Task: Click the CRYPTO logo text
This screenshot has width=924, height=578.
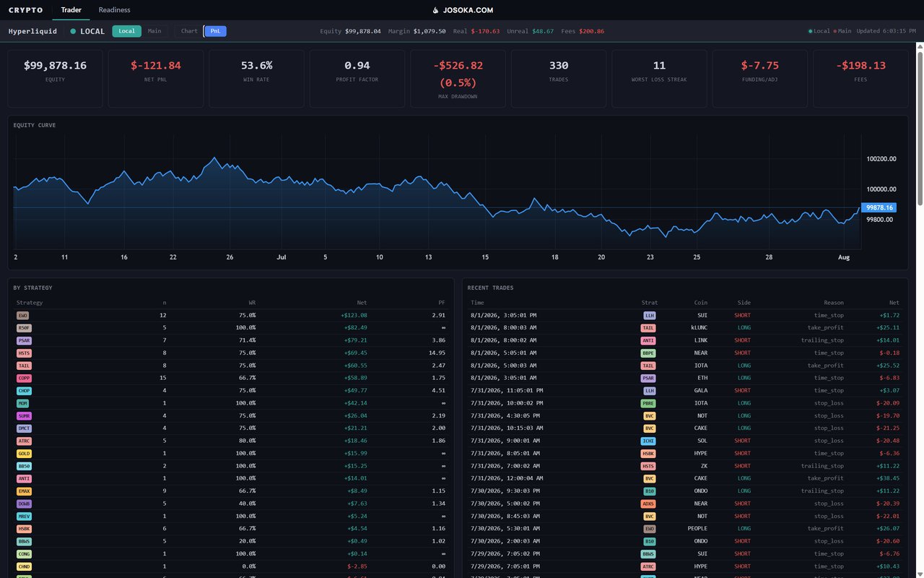Action: (25, 10)
